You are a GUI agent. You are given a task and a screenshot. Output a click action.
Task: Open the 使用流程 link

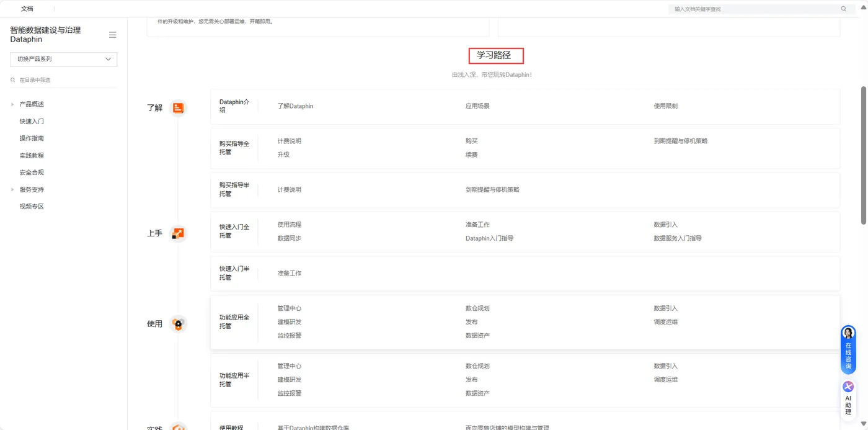pyautogui.click(x=290, y=225)
